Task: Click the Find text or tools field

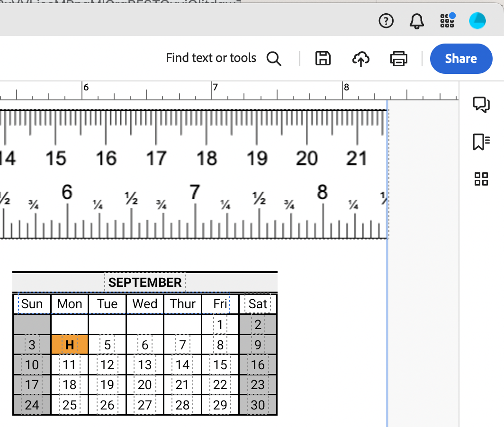Action: click(x=211, y=58)
